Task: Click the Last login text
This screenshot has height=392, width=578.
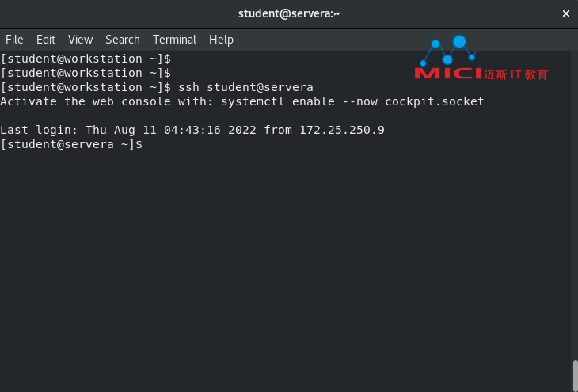Action: tap(39, 130)
